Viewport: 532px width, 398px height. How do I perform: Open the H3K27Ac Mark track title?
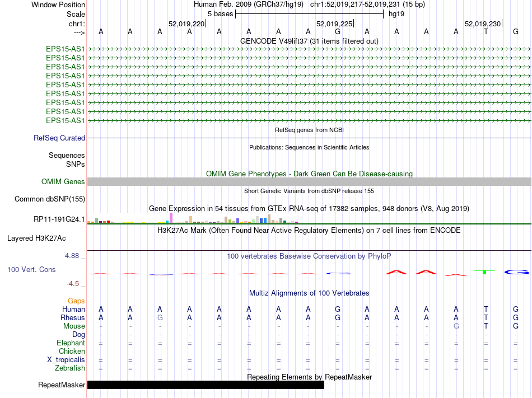point(309,231)
